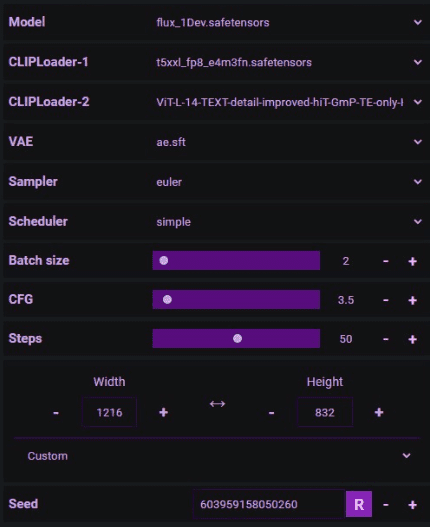Increase Batch size with plus icon

pos(413,261)
